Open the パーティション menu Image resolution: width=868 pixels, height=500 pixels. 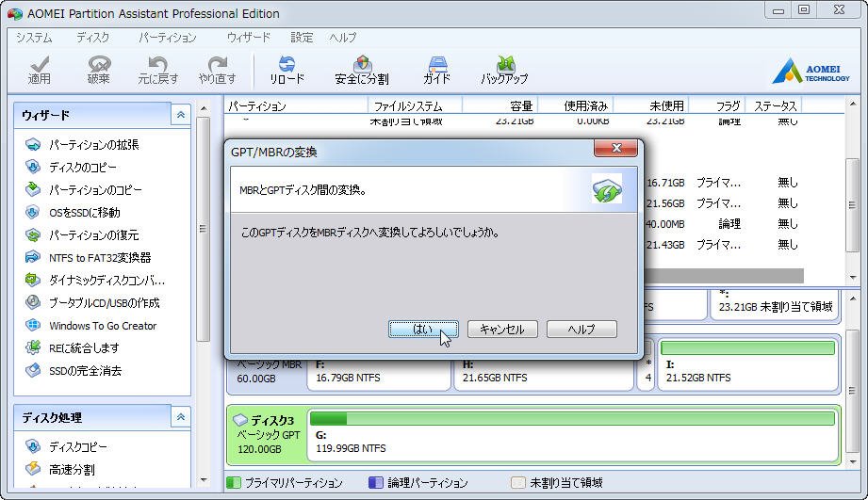(x=167, y=38)
